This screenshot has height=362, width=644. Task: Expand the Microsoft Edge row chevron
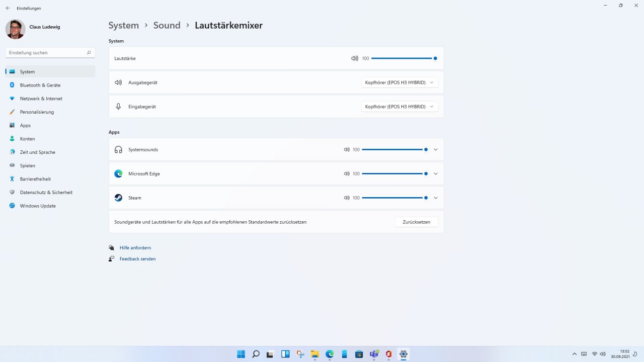point(436,174)
